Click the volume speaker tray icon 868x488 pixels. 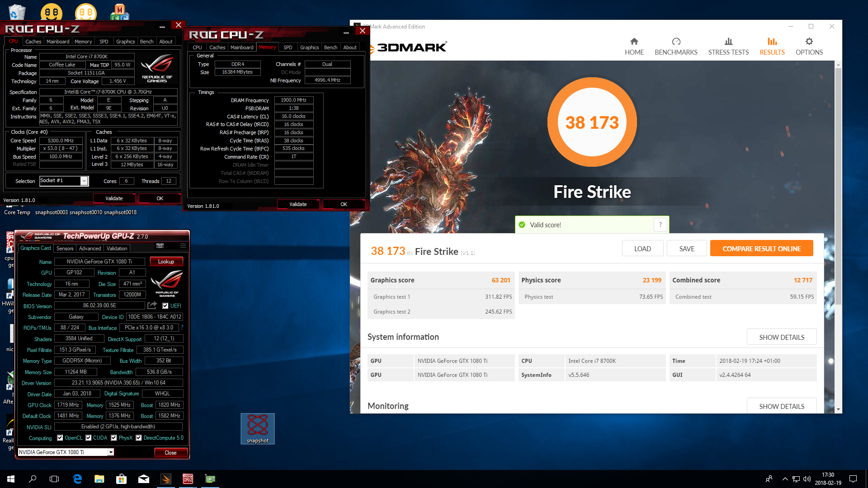[807, 479]
